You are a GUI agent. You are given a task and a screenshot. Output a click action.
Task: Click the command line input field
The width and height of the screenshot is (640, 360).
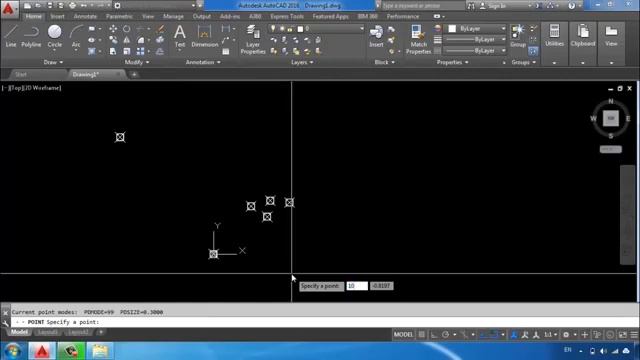click(x=323, y=322)
